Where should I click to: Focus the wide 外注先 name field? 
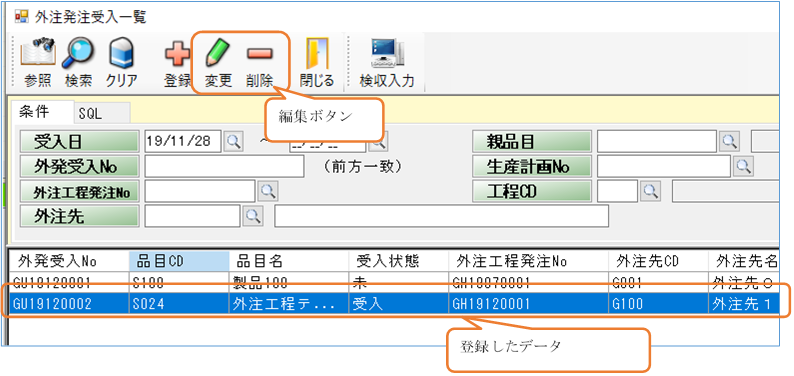442,216
